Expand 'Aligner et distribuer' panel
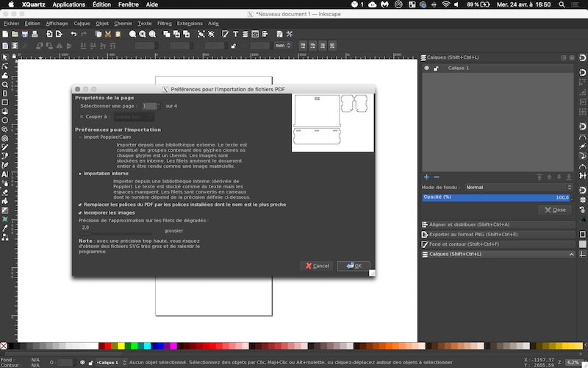 point(498,224)
